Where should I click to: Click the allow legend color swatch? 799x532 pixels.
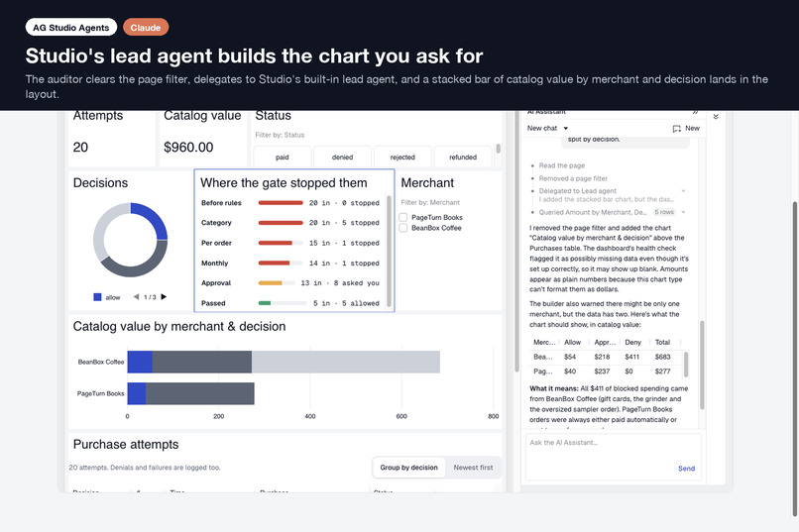[97, 297]
